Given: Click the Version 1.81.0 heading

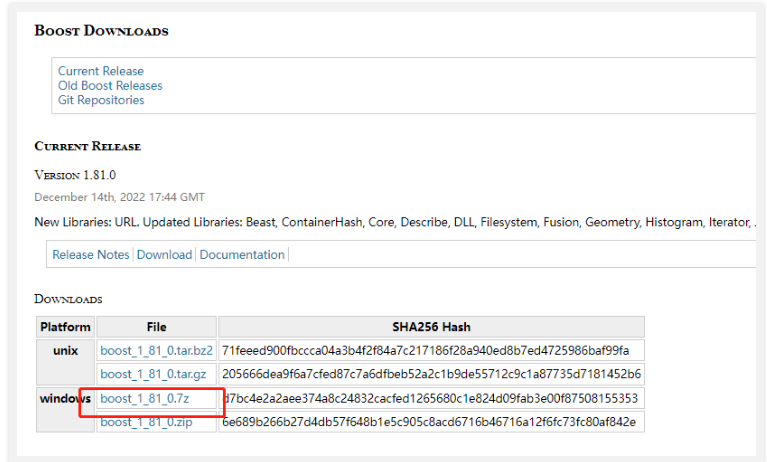Looking at the screenshot, I should pyautogui.click(x=75, y=175).
